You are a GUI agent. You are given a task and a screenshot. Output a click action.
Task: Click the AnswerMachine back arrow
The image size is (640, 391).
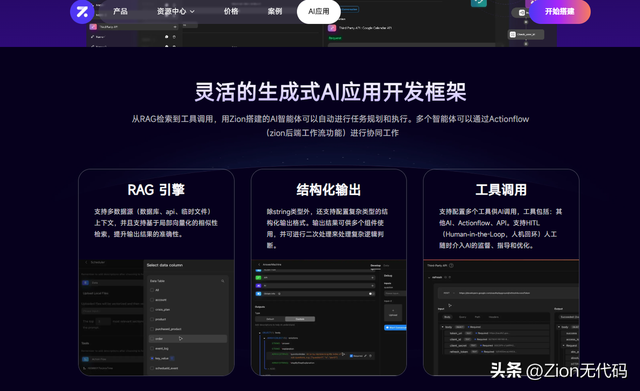click(x=259, y=264)
